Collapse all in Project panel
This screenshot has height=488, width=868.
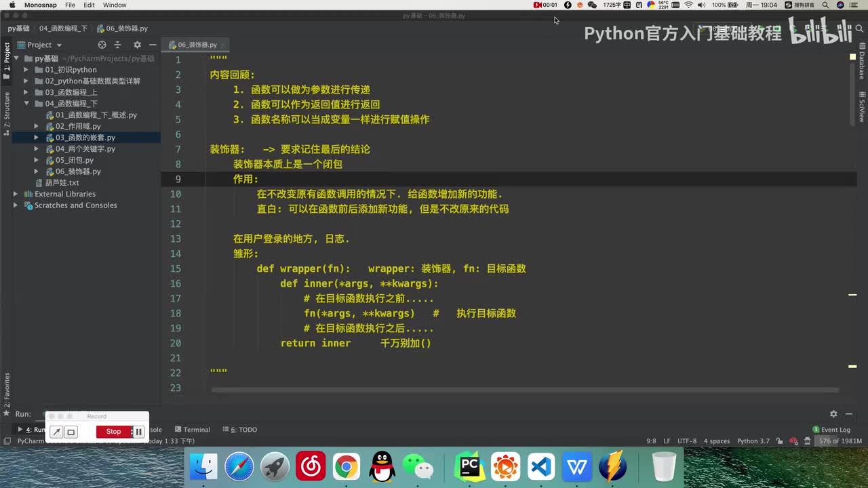pyautogui.click(x=117, y=45)
